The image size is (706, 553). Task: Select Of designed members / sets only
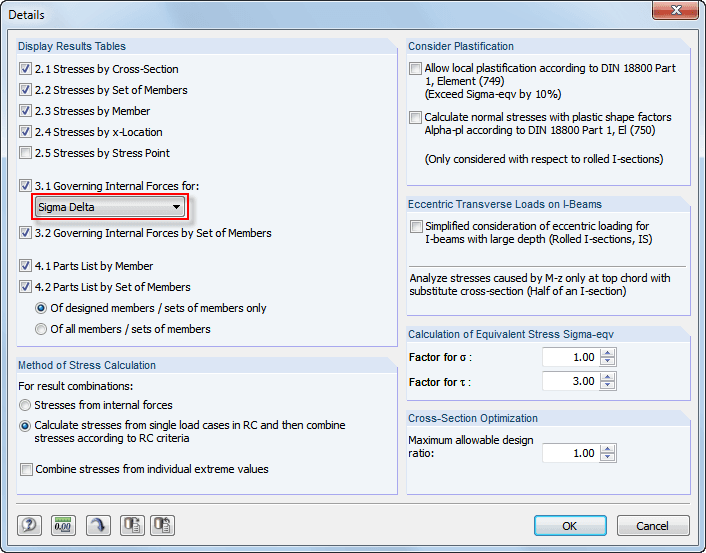point(41,308)
